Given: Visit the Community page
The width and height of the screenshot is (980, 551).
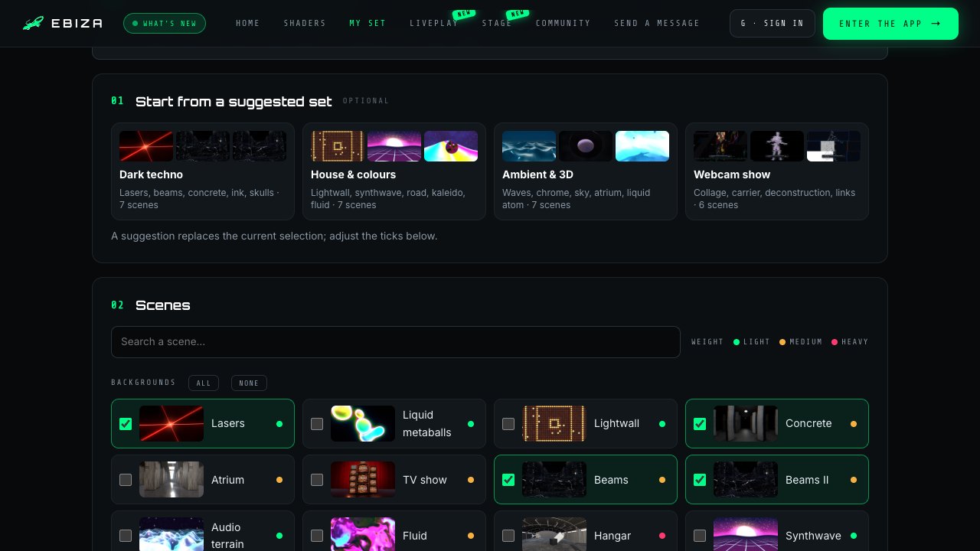Looking at the screenshot, I should 563,24.
